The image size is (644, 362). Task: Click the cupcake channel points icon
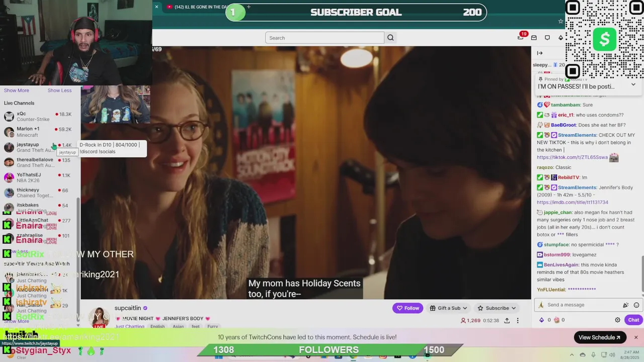[556, 320]
